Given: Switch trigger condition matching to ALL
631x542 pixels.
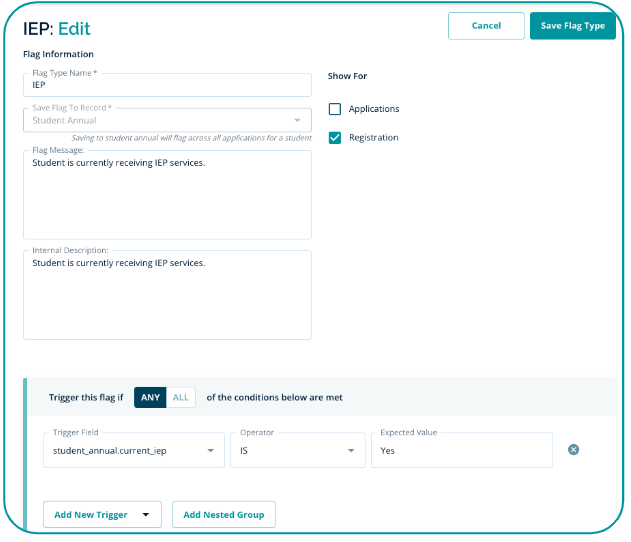Looking at the screenshot, I should pyautogui.click(x=181, y=397).
